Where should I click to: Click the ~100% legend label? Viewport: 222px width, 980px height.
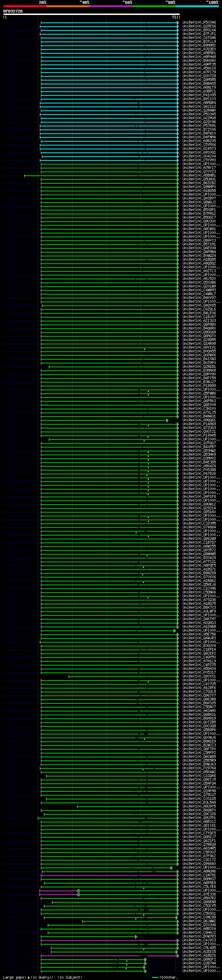coord(212,2)
